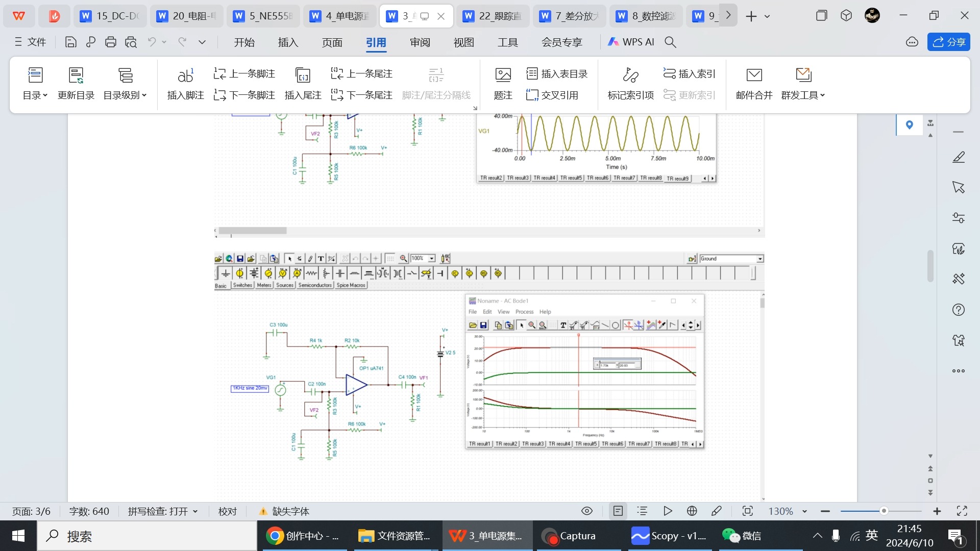Image resolution: width=980 pixels, height=551 pixels.
Task: Select the Spice Macros tab
Action: click(351, 285)
